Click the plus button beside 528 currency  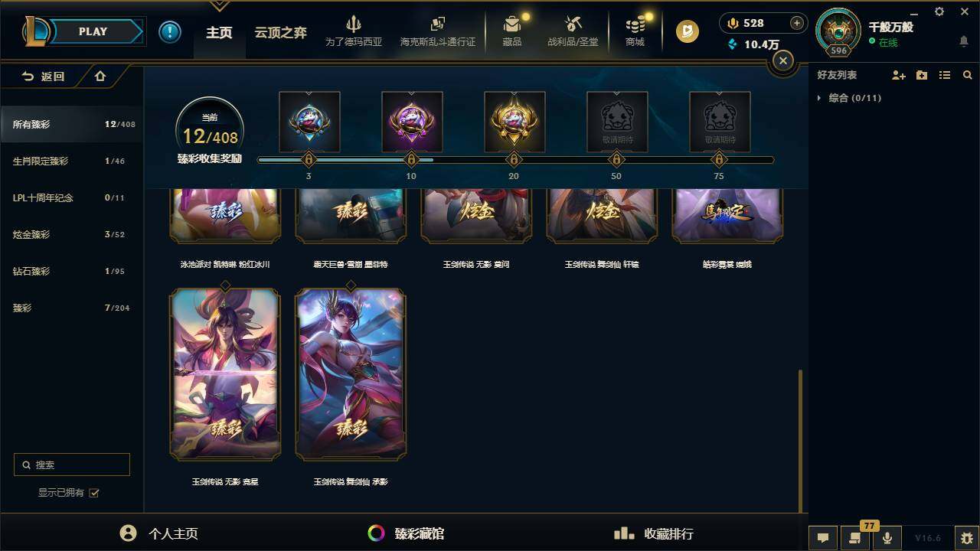(x=797, y=23)
